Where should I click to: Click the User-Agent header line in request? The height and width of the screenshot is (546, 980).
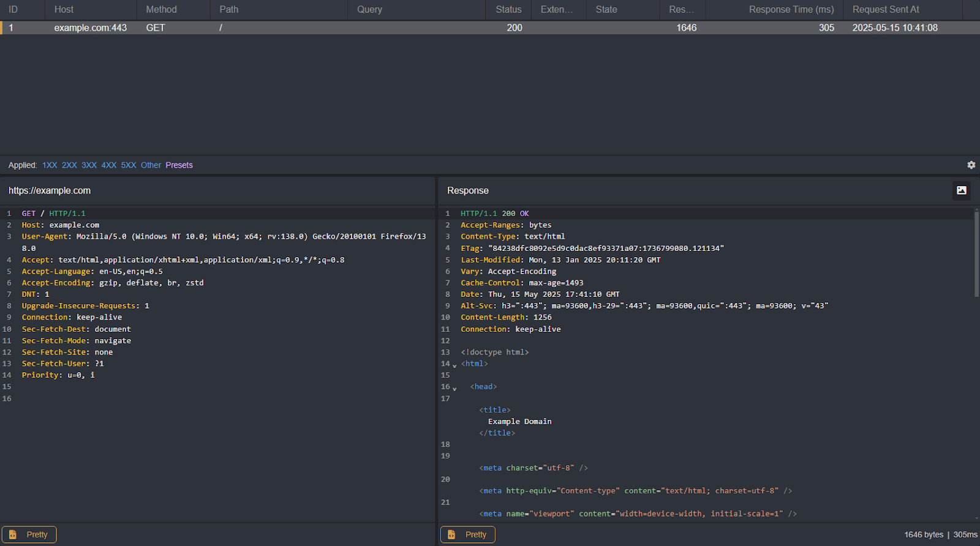coord(224,242)
